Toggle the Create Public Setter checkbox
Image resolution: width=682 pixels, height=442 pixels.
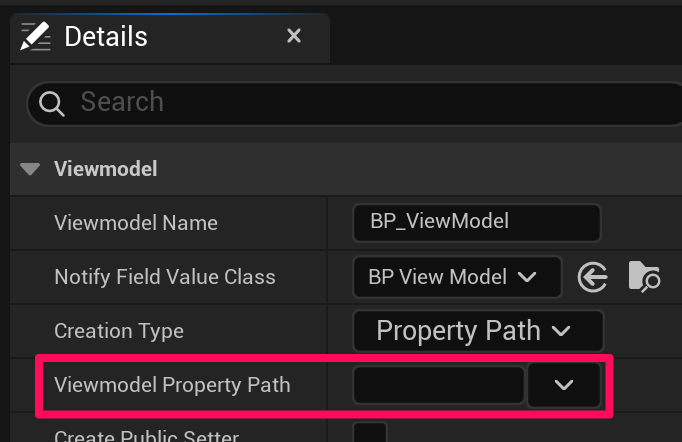click(371, 434)
